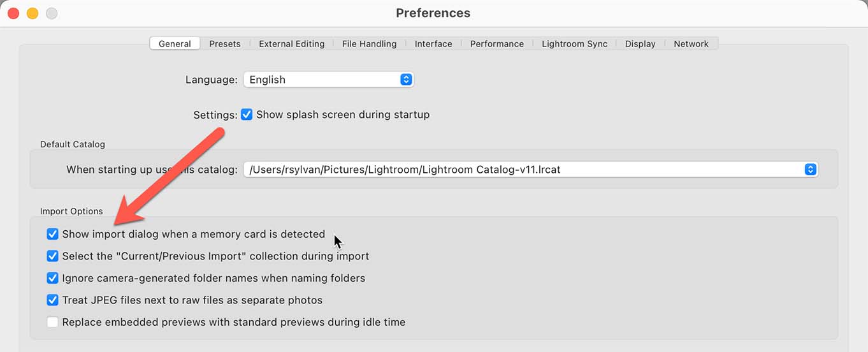Toggle Treat JPEG files as separate photos

pyautogui.click(x=52, y=300)
